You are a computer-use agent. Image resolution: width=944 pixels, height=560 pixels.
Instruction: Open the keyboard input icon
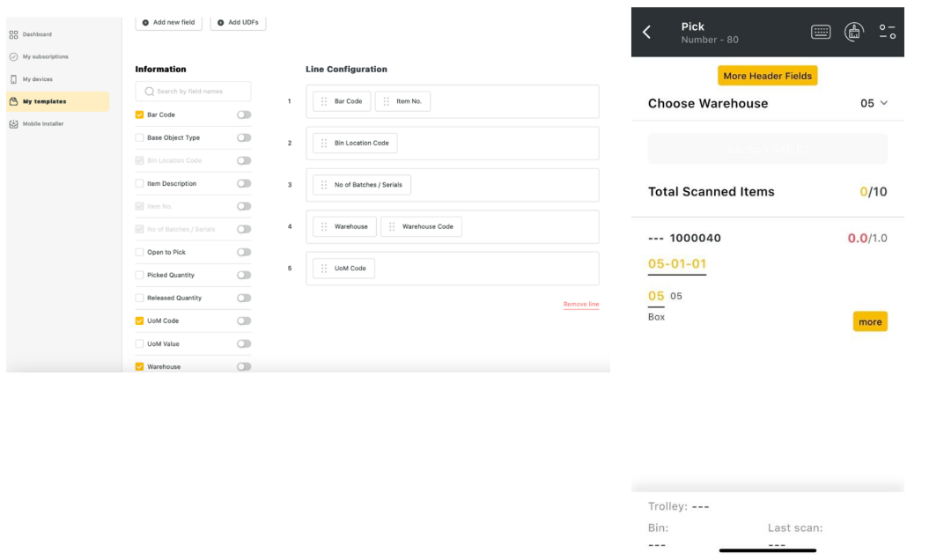pos(821,33)
